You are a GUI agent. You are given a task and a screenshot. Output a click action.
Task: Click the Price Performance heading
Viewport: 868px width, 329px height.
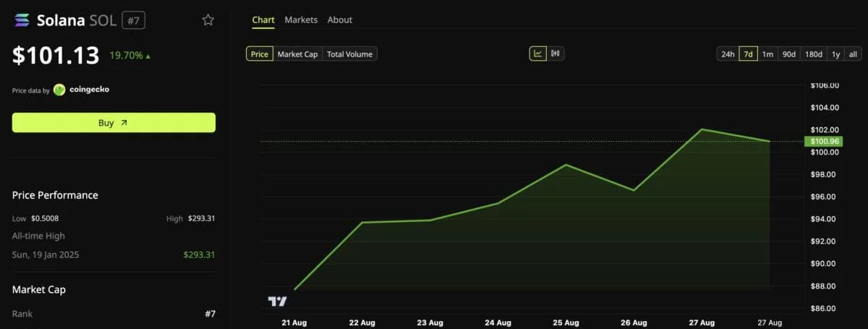55,195
